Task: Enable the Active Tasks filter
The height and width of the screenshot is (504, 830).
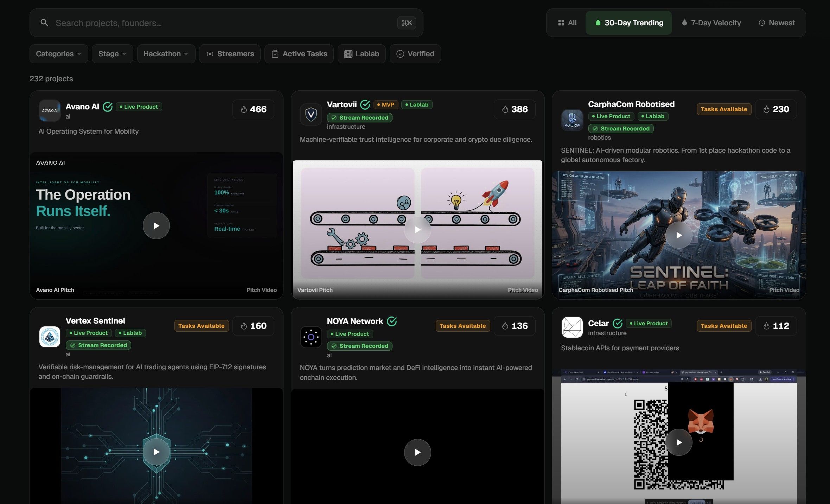Action: point(299,54)
